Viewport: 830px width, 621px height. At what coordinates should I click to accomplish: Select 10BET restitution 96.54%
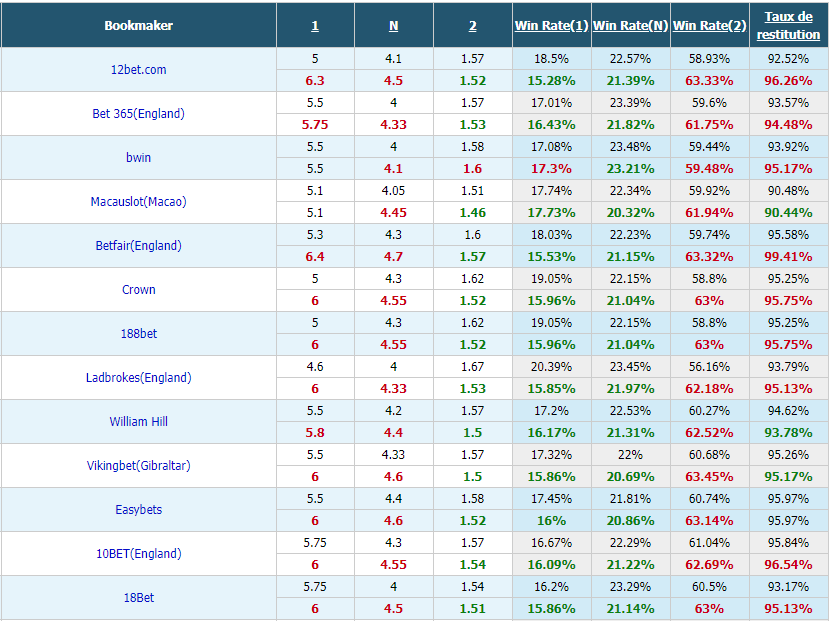point(788,564)
